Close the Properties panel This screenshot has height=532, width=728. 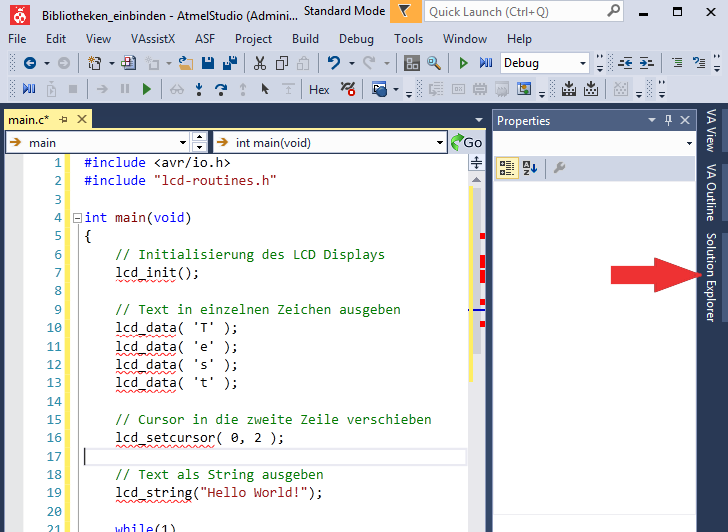[685, 120]
